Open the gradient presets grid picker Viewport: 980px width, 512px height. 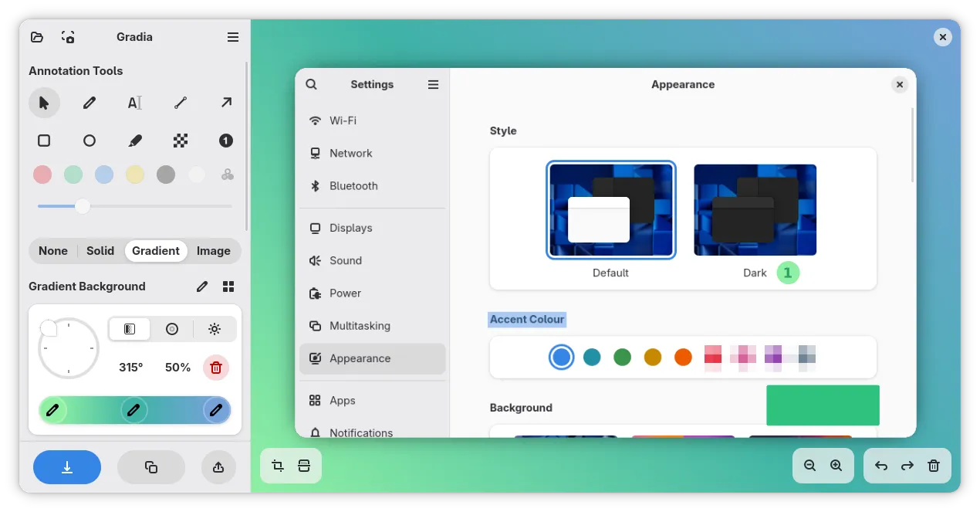click(x=228, y=286)
